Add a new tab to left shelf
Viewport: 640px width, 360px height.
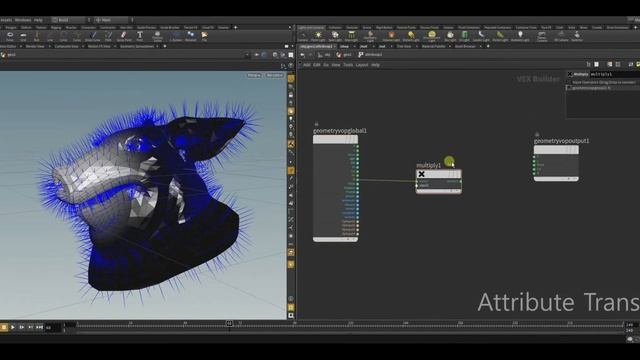point(236,27)
